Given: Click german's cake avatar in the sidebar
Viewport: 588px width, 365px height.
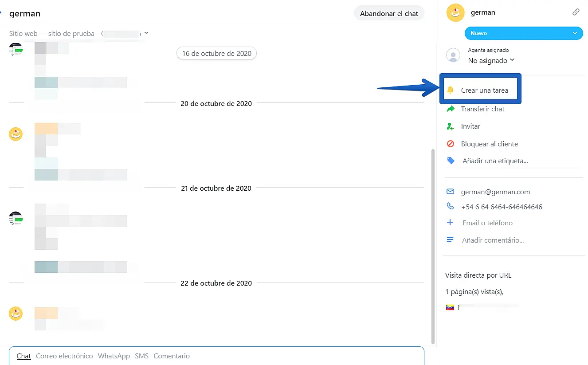Looking at the screenshot, I should (x=455, y=13).
